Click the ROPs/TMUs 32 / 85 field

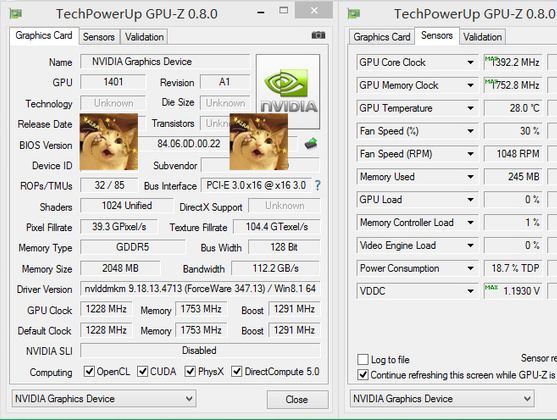pyautogui.click(x=109, y=185)
